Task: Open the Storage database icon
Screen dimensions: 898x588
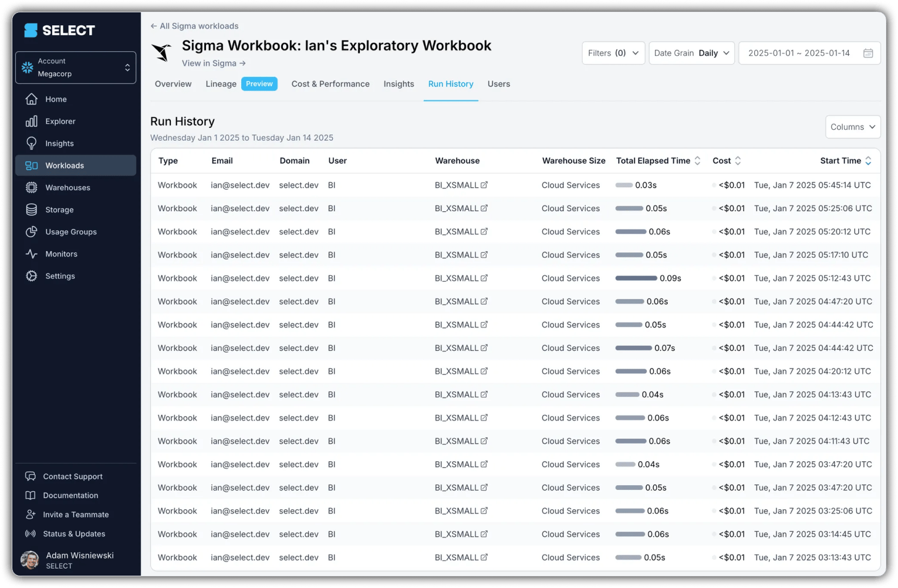Action: (32, 209)
